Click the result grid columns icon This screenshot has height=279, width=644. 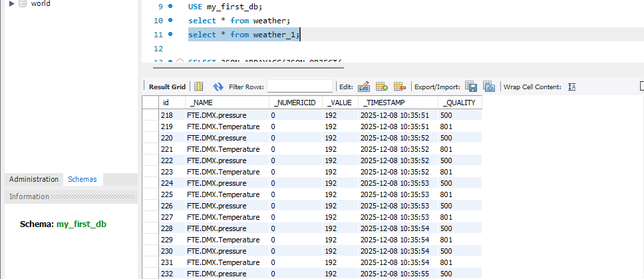pos(198,87)
